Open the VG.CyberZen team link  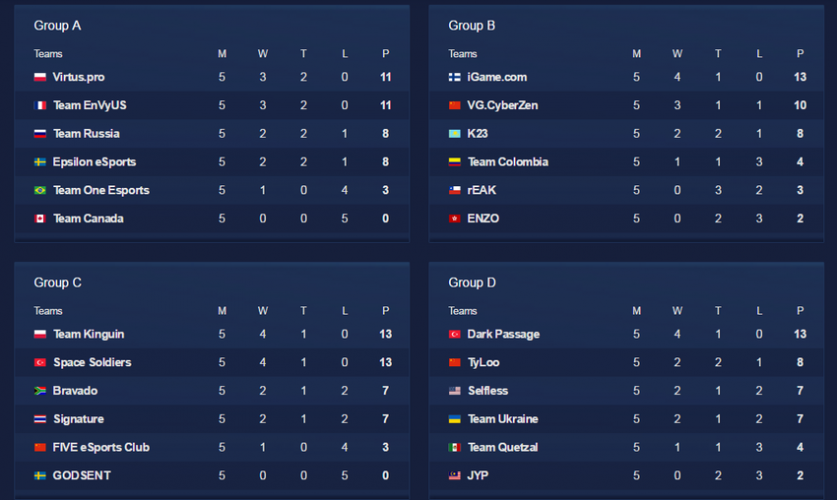pos(503,105)
